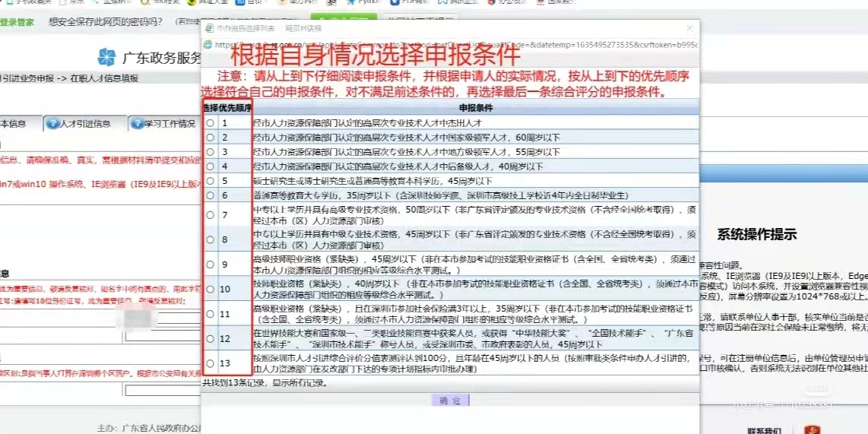Click condition text 地方级领军人才, 55周岁以下
This screenshot has height=434, width=868.
[x=407, y=152]
